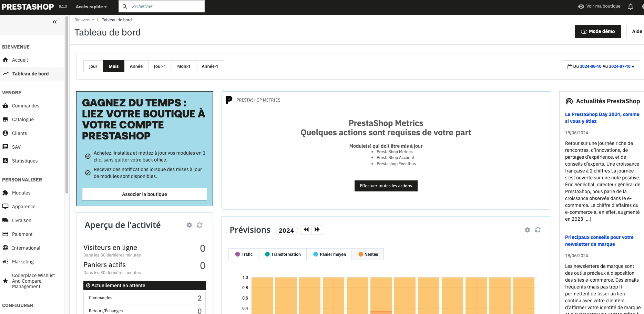Click the search magnifier icon
The image size is (644, 314).
tap(125, 7)
